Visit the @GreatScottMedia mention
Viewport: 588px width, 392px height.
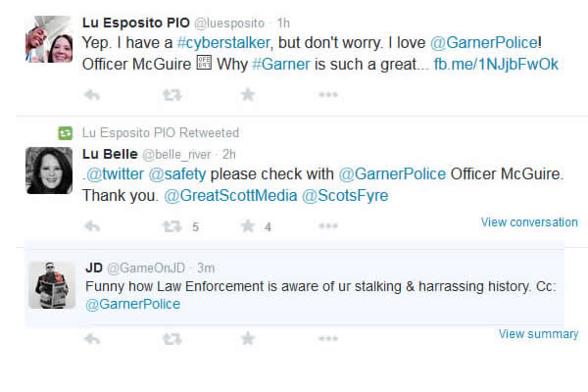click(x=228, y=195)
